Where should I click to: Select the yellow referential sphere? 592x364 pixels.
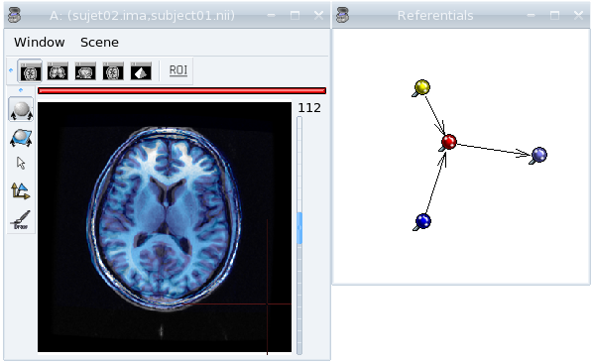422,87
